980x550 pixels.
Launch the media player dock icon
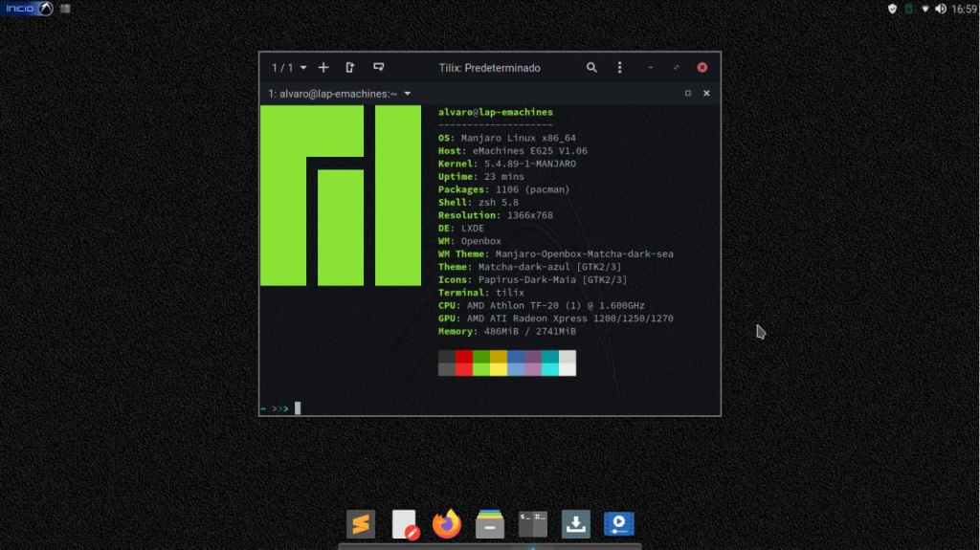click(618, 523)
